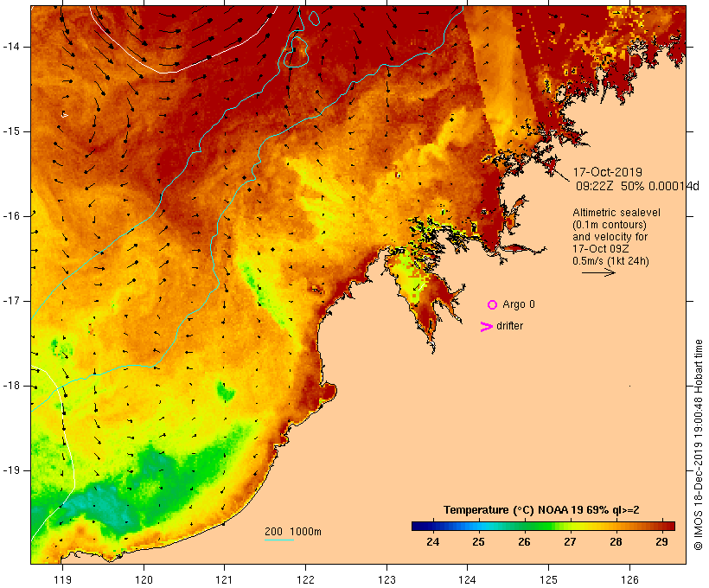The width and height of the screenshot is (709, 588).
Task: Click the latitude label -19
Action: 11,470
